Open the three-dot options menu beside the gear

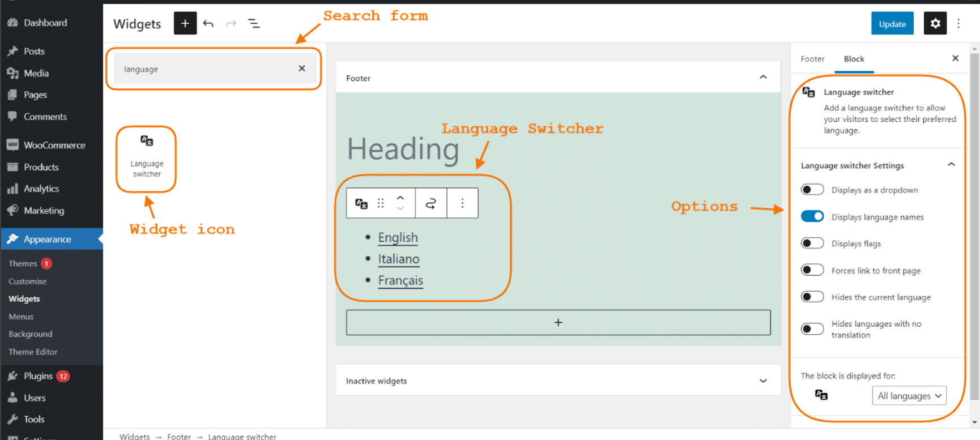958,23
